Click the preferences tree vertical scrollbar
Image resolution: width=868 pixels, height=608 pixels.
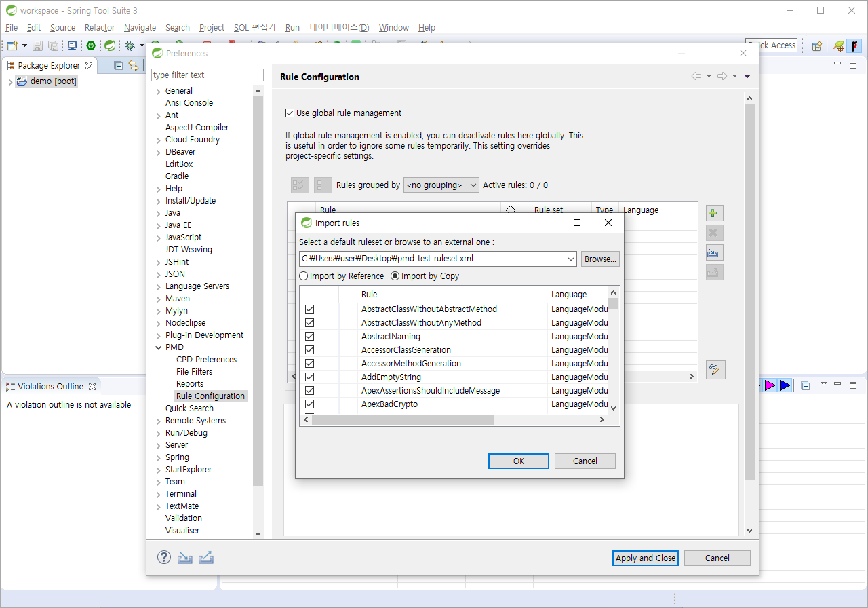point(258,290)
